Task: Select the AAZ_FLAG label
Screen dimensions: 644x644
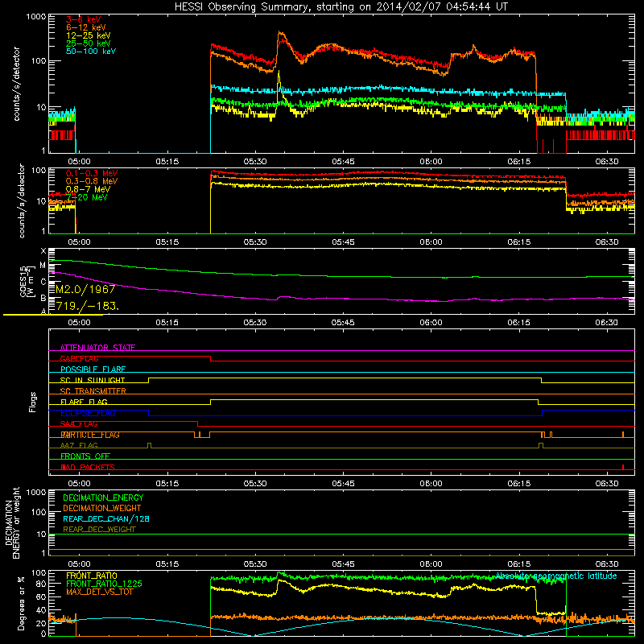Action: click(x=79, y=446)
